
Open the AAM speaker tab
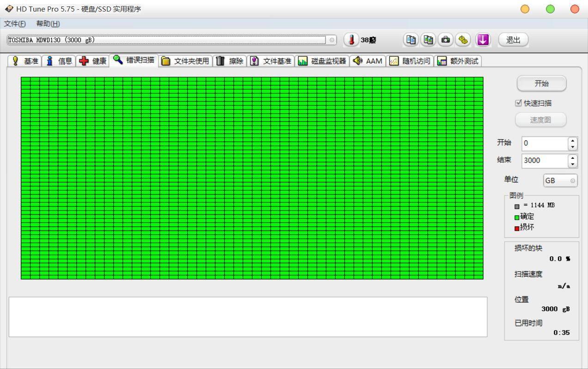pyautogui.click(x=368, y=61)
